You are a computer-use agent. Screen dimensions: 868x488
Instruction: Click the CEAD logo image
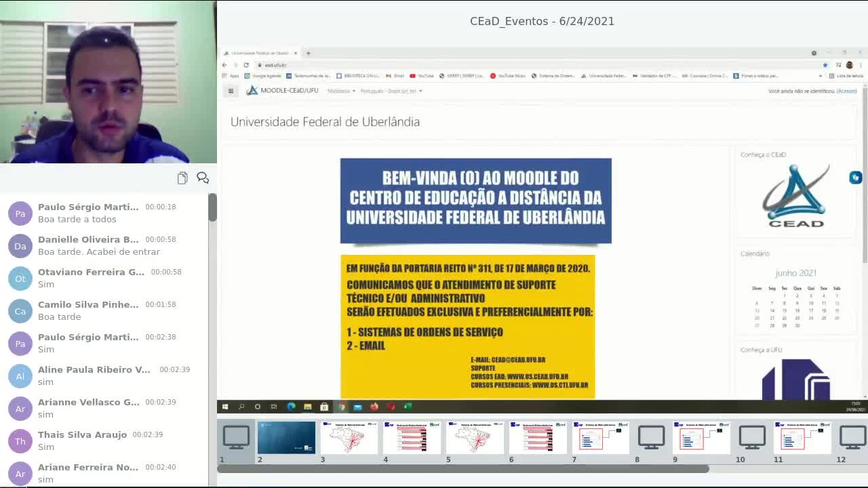coord(795,196)
